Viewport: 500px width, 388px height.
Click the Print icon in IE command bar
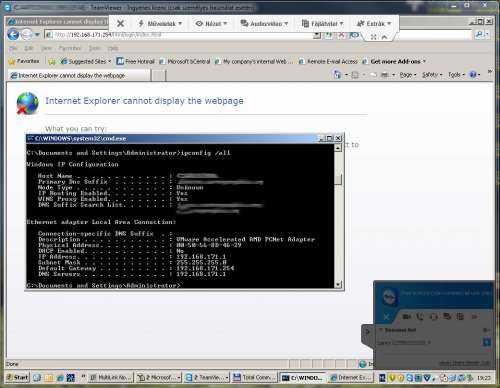[x=385, y=75]
